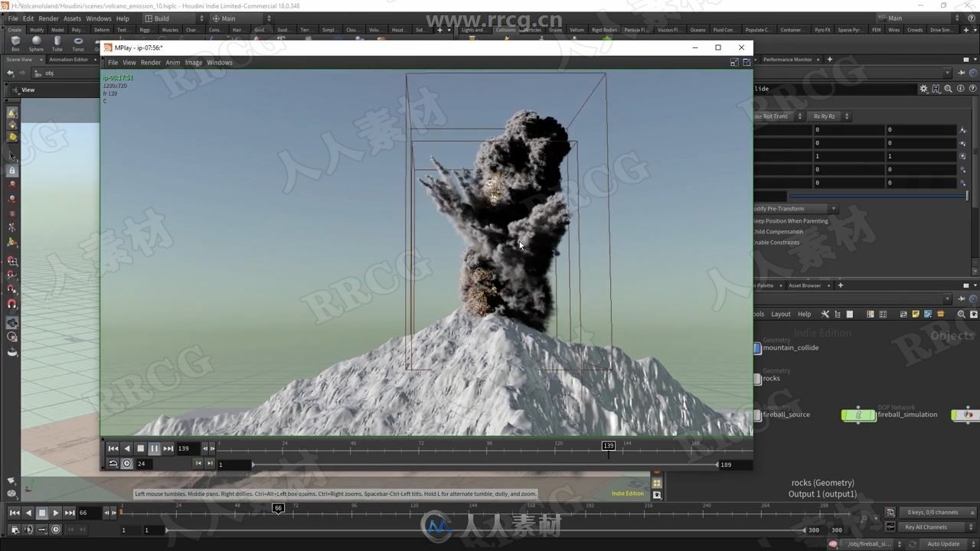Add sticky note in network editor

[x=916, y=314]
